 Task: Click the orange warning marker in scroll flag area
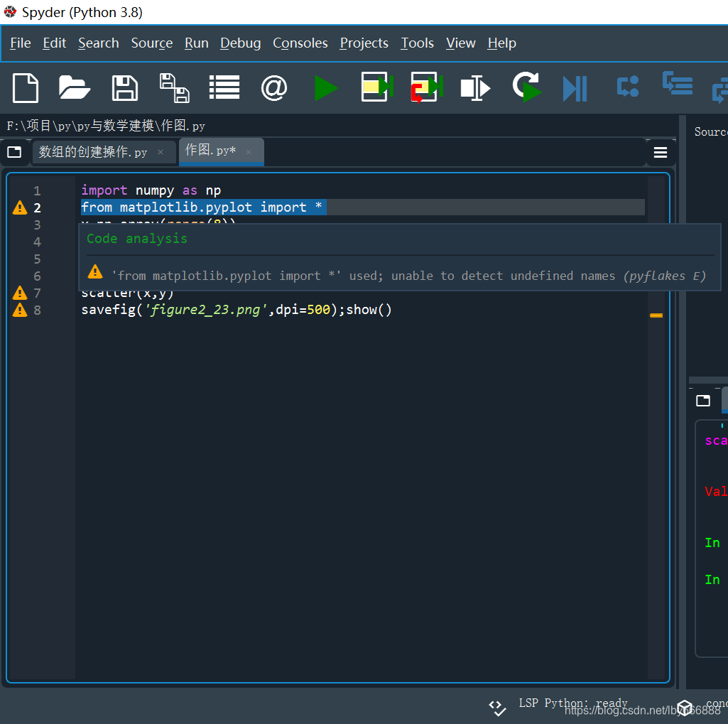656,315
